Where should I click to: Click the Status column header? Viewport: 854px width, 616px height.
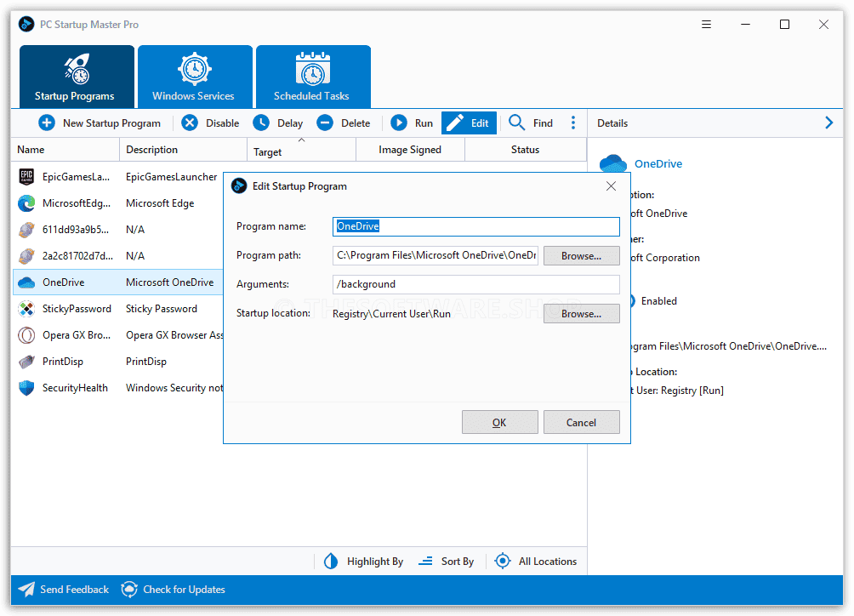tap(526, 150)
